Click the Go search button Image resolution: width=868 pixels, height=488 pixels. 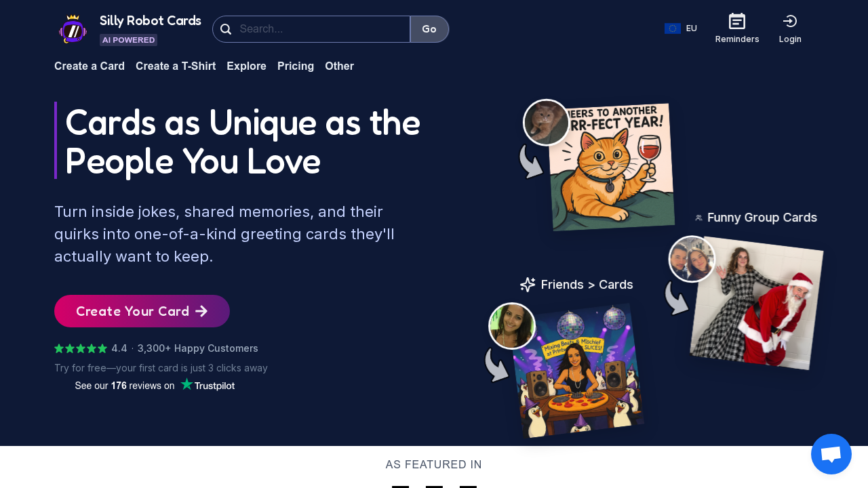pyautogui.click(x=429, y=29)
